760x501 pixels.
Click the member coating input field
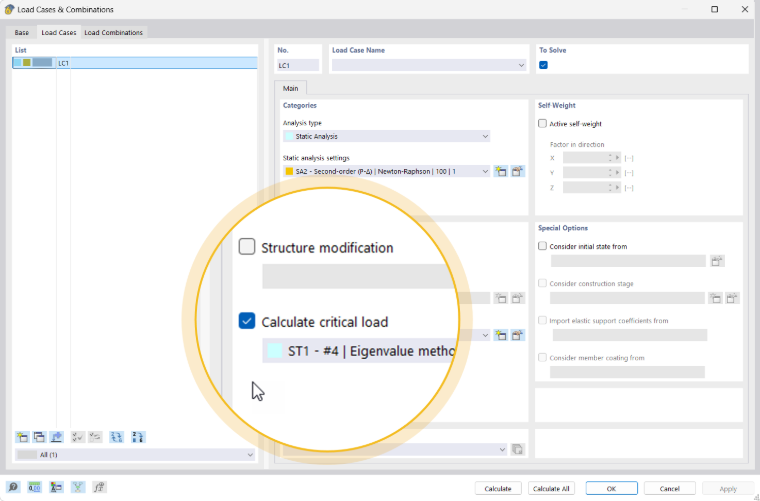pos(627,372)
